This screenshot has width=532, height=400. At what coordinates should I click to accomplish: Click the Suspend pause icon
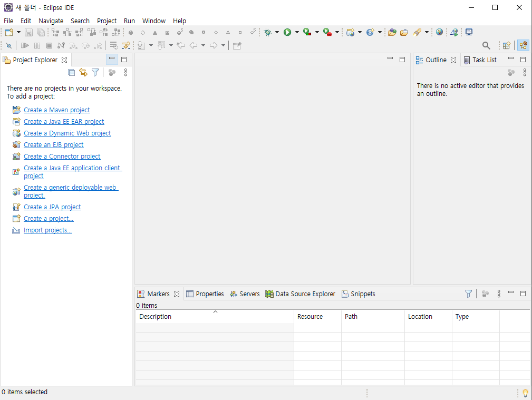tap(37, 45)
